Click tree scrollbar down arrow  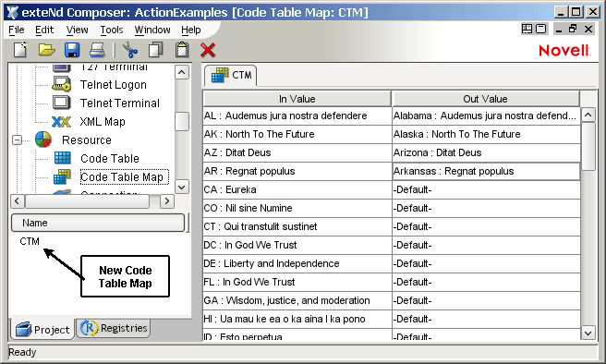click(182, 187)
